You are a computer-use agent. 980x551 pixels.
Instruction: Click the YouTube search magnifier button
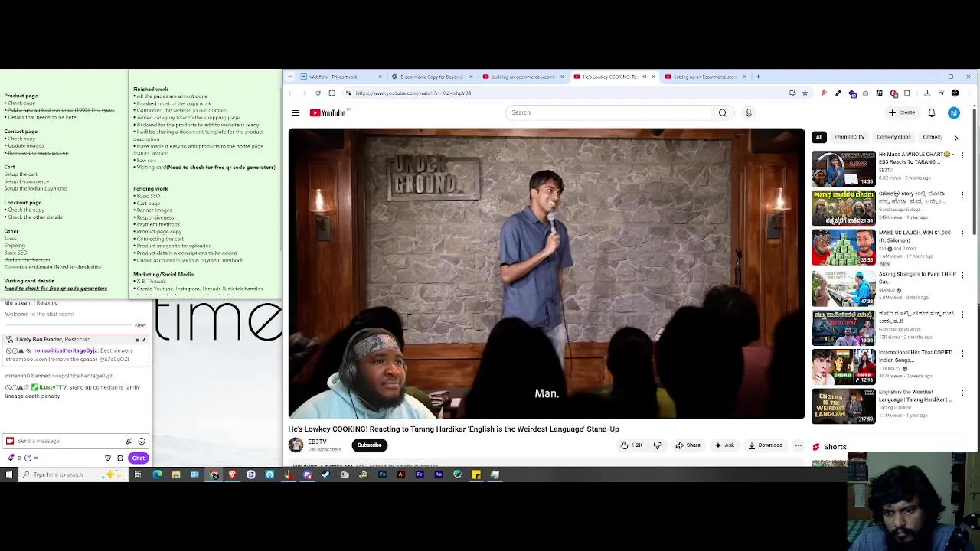tap(722, 112)
